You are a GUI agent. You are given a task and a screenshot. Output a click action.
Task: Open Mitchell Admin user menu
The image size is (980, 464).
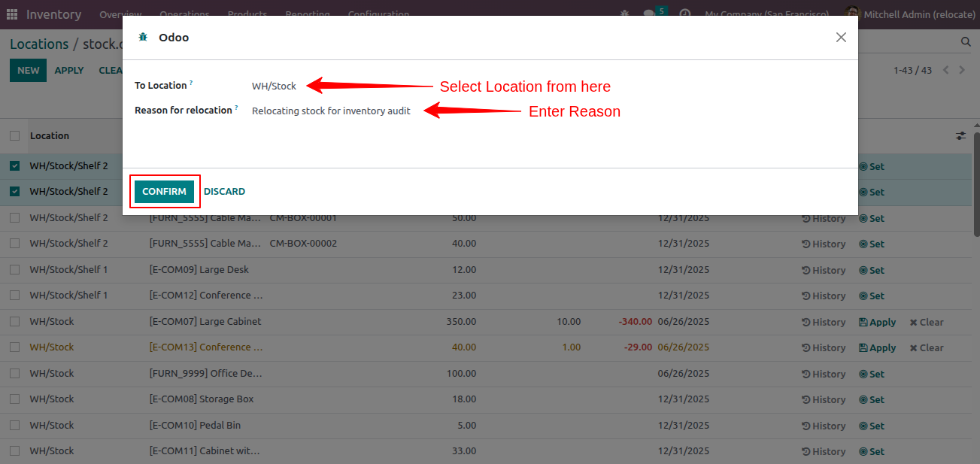pos(909,14)
